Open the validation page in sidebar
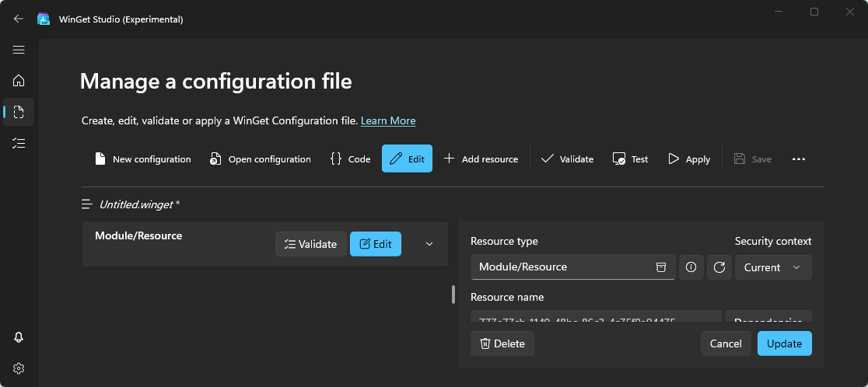This screenshot has height=387, width=868. point(19,143)
